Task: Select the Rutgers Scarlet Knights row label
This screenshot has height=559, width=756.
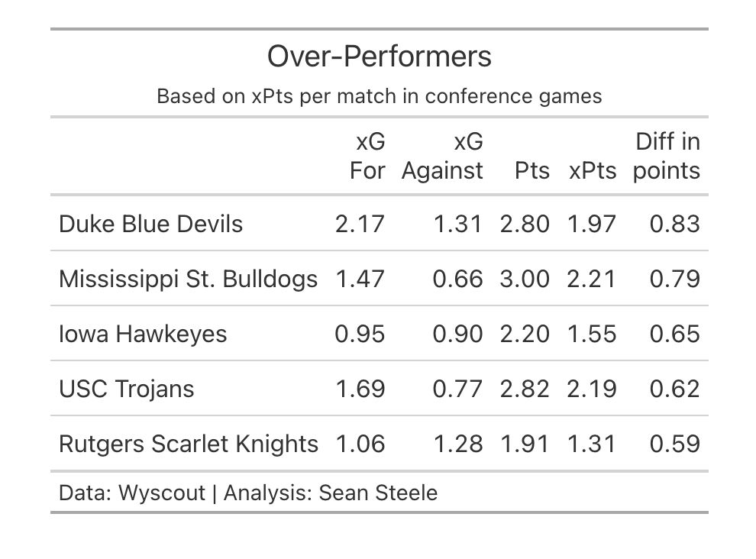Action: (189, 444)
